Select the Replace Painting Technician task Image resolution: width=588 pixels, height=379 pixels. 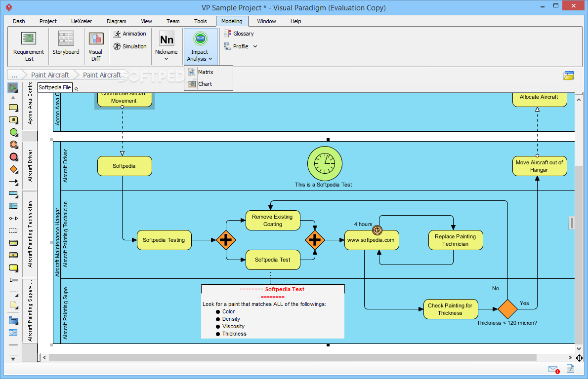click(x=455, y=240)
